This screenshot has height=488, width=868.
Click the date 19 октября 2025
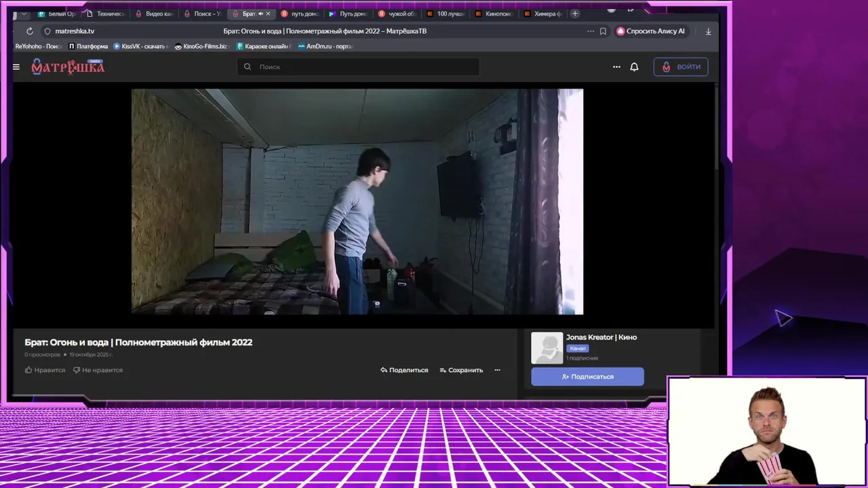click(x=91, y=354)
